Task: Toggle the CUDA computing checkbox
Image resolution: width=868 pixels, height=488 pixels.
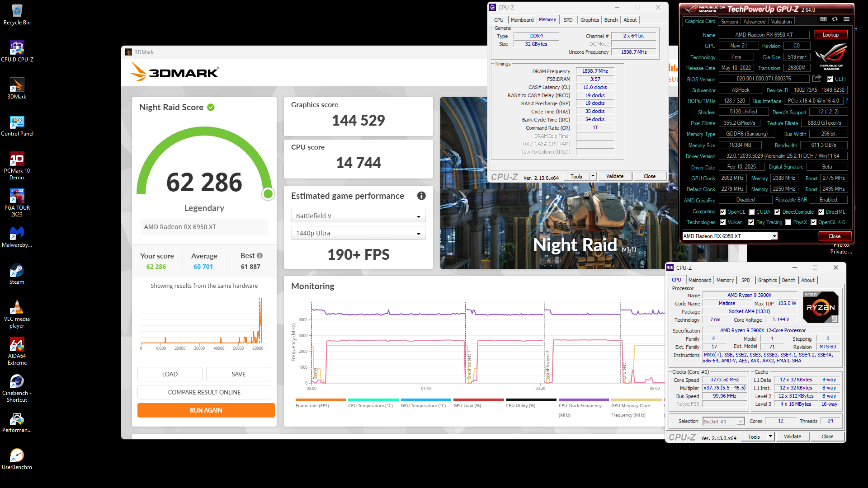Action: coord(751,212)
